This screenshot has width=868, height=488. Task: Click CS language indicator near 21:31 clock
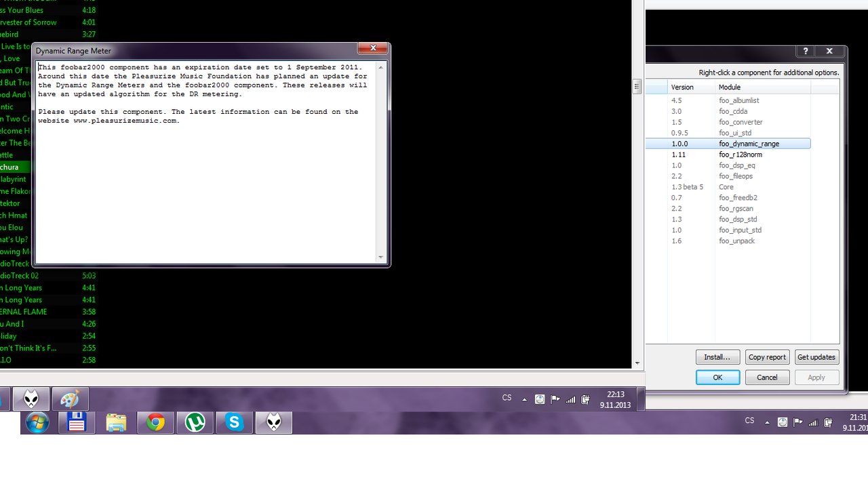coord(749,421)
